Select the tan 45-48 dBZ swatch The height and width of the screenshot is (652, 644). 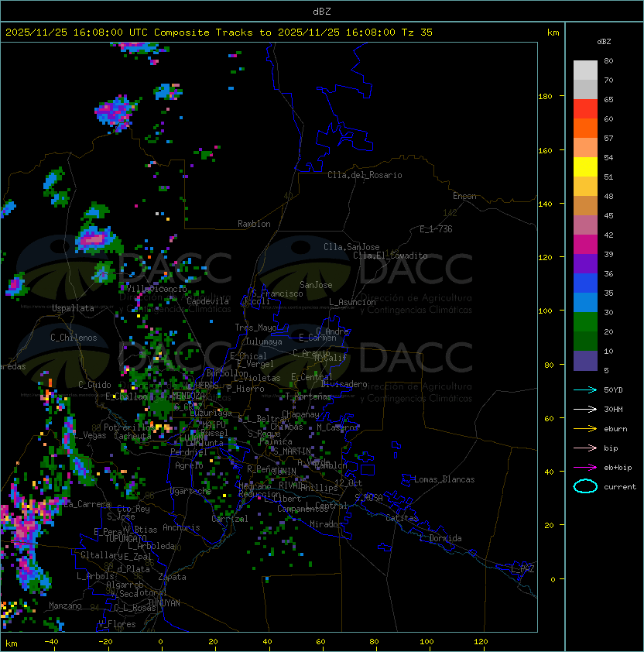585,205
